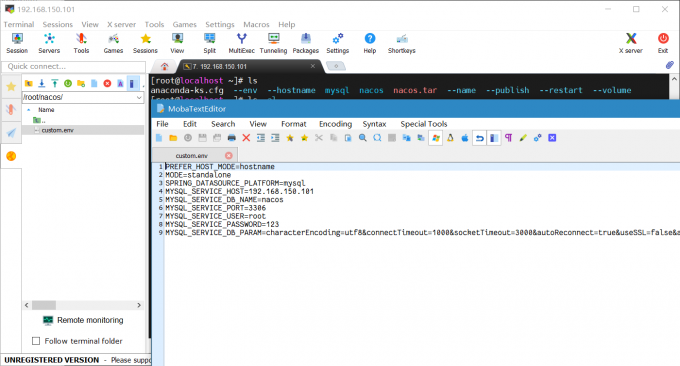Click the Quick connect input field
The height and width of the screenshot is (366, 680).
pyautogui.click(x=74, y=66)
